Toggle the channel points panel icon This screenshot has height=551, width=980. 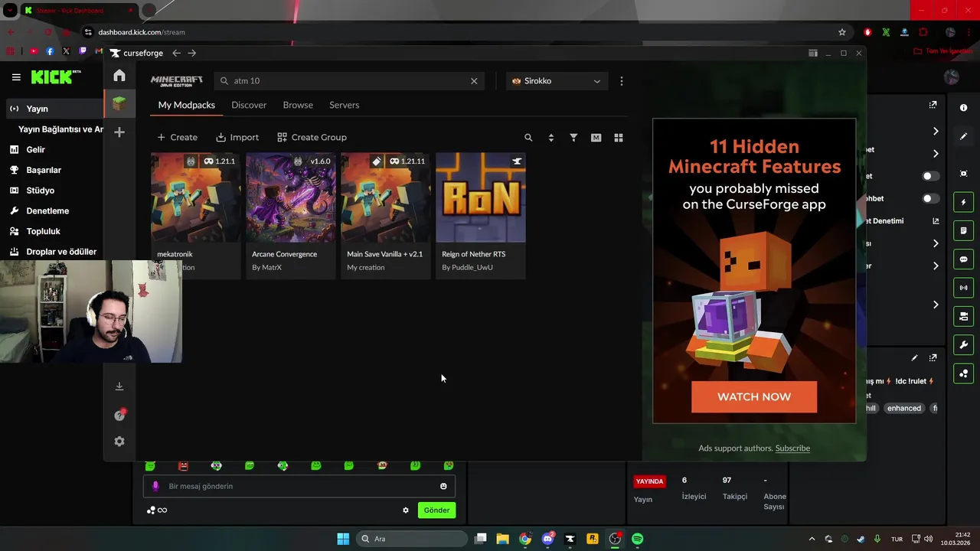[x=963, y=373]
